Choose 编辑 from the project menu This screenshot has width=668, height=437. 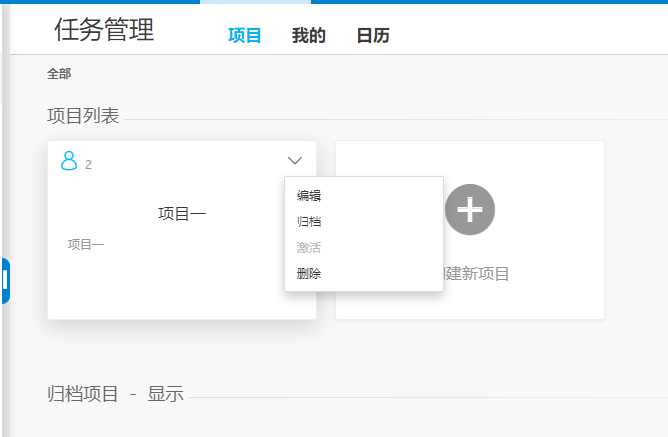(x=309, y=196)
